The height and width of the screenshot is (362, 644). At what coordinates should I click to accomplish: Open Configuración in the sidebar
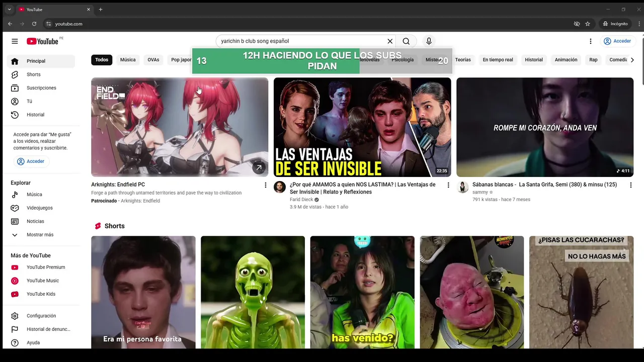[x=41, y=316]
